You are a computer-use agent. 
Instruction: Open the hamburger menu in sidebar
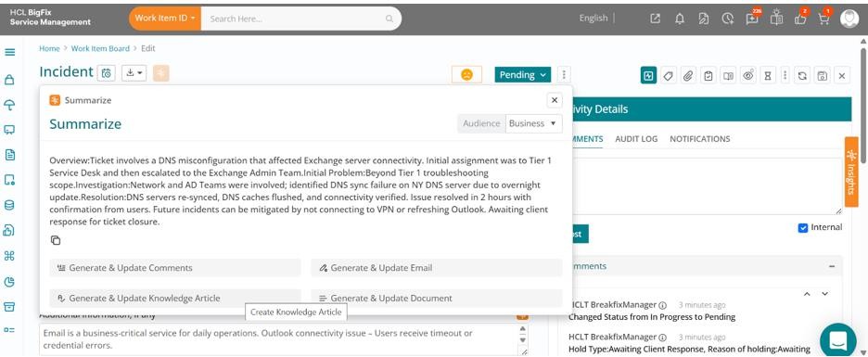9,53
